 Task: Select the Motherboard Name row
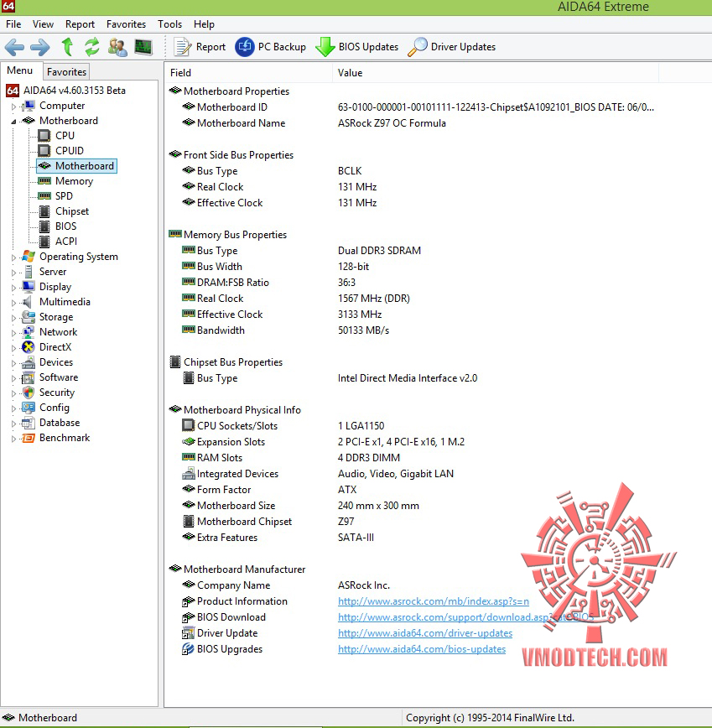[314, 123]
